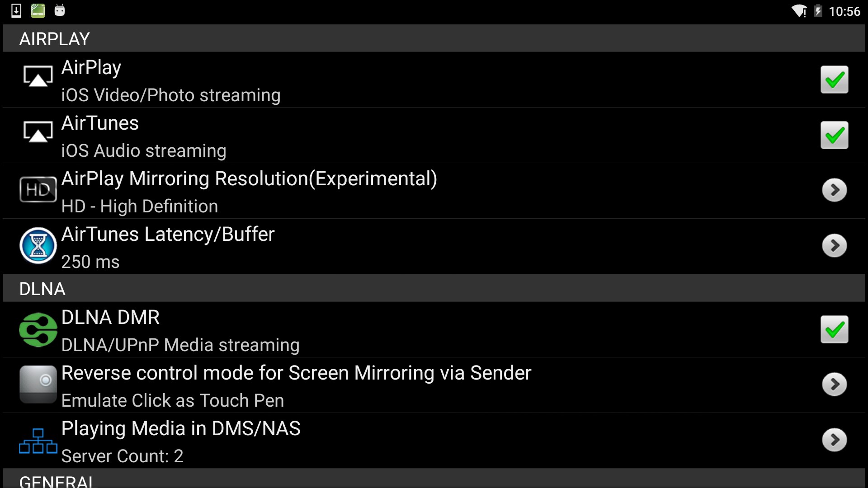
Task: Uncheck the AirTunes audio streaming checkbox
Action: click(834, 135)
